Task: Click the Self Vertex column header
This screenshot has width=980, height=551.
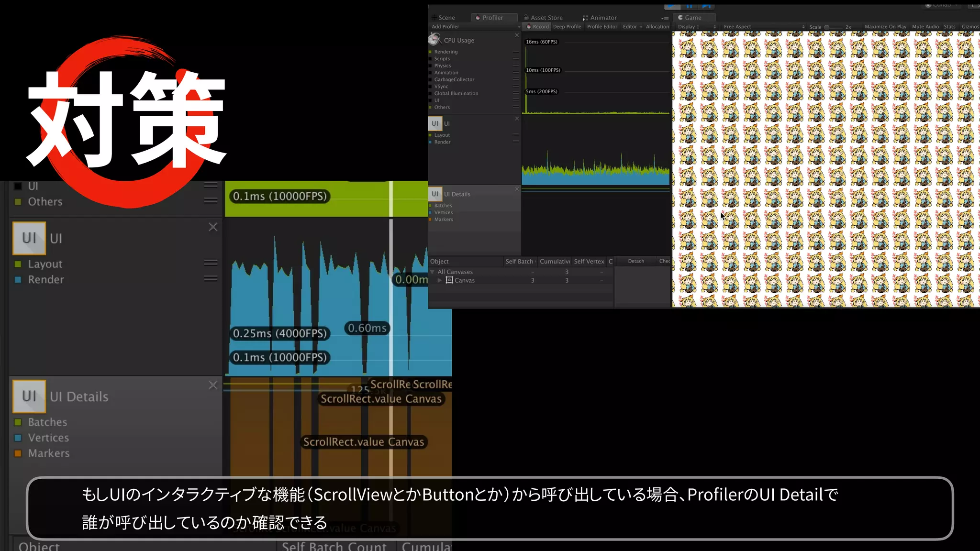Action: 589,262
